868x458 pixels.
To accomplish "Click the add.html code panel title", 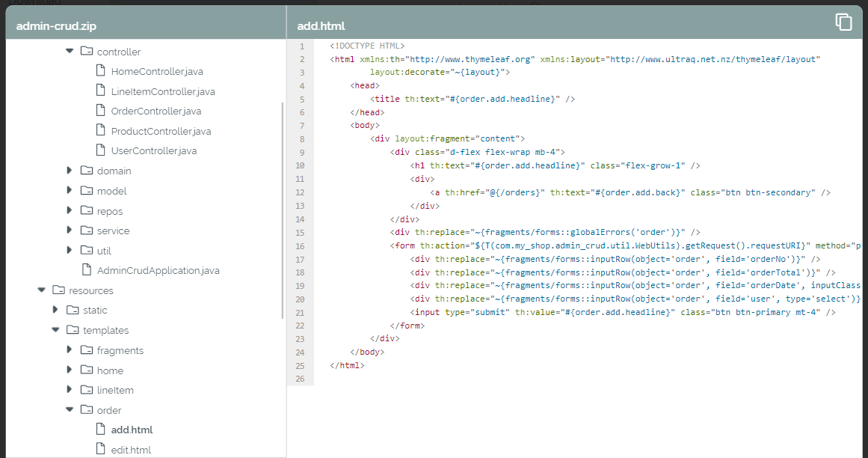I will (x=321, y=26).
